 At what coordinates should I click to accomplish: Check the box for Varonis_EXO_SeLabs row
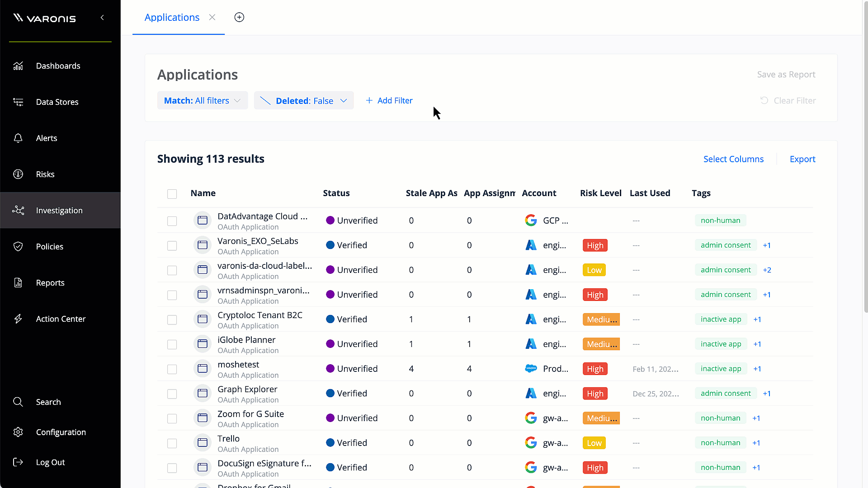click(x=172, y=246)
